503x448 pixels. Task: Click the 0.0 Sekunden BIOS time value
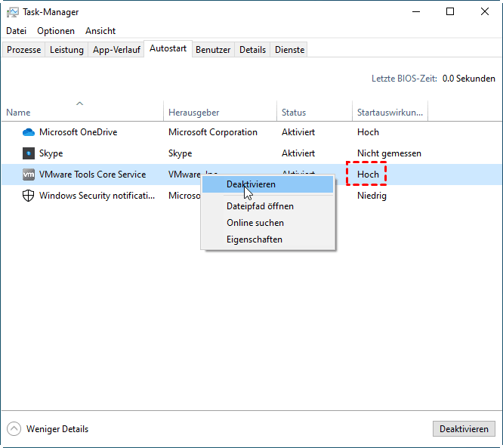(469, 79)
